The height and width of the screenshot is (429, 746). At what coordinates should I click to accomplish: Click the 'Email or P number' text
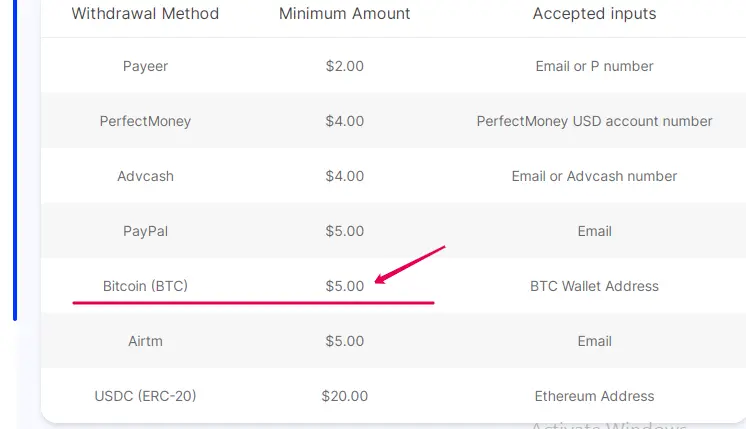(x=594, y=66)
